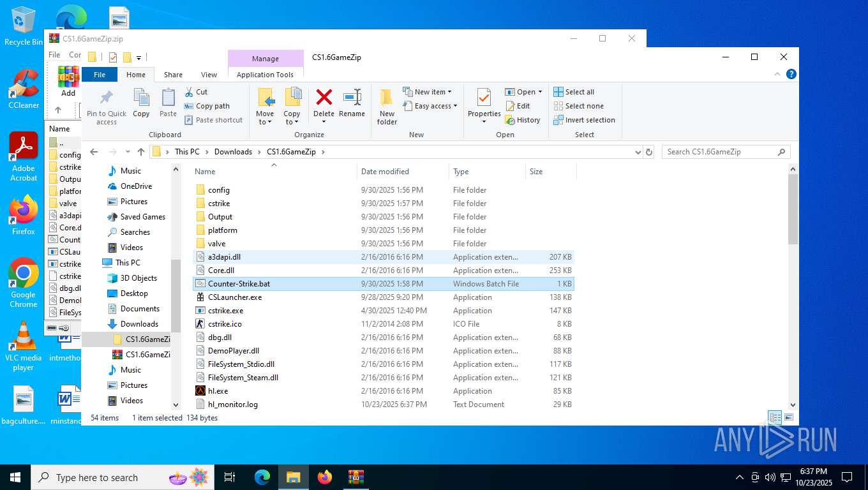Switch to large thumbnails view icon
Image resolution: width=868 pixels, height=490 pixels.
[x=789, y=417]
